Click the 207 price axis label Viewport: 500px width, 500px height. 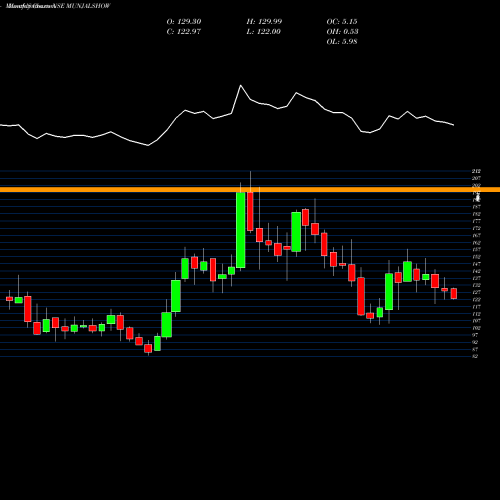476,178
